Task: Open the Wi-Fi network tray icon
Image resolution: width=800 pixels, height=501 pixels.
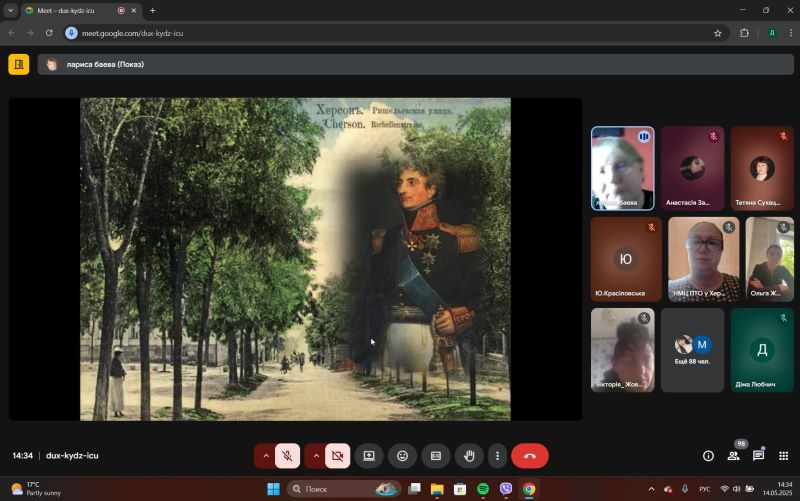Action: point(724,489)
